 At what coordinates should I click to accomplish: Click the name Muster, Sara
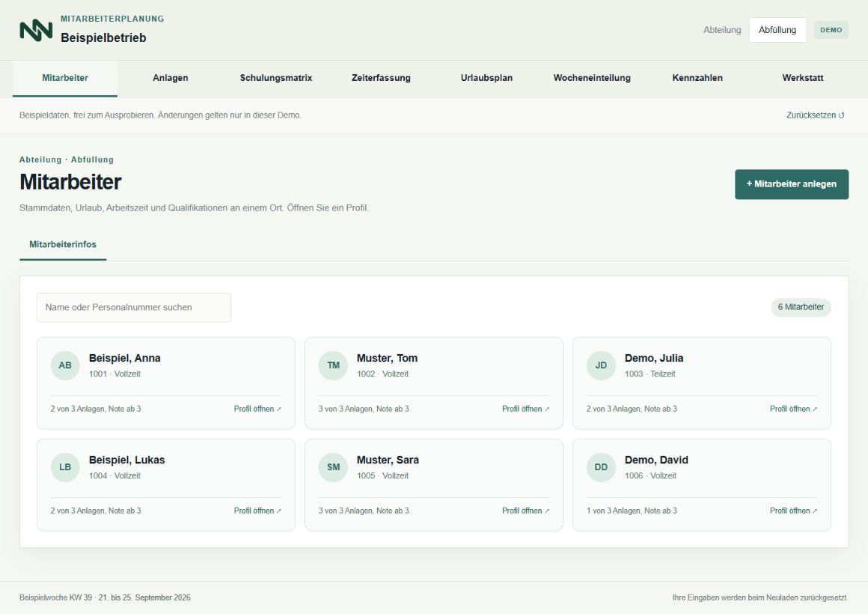pyautogui.click(x=388, y=460)
